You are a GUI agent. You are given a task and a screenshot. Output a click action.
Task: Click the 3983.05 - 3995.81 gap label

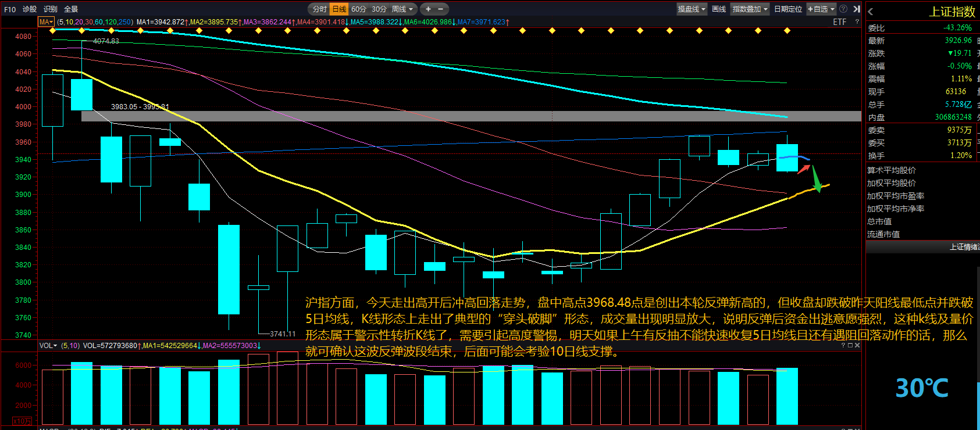pos(140,107)
